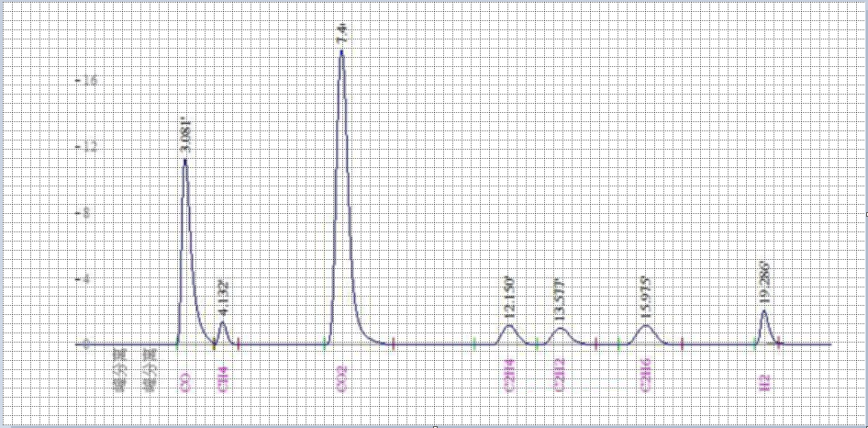Click the small CH4 peak at 4.132
Viewport: 868px width, 428px height.
pos(222,322)
